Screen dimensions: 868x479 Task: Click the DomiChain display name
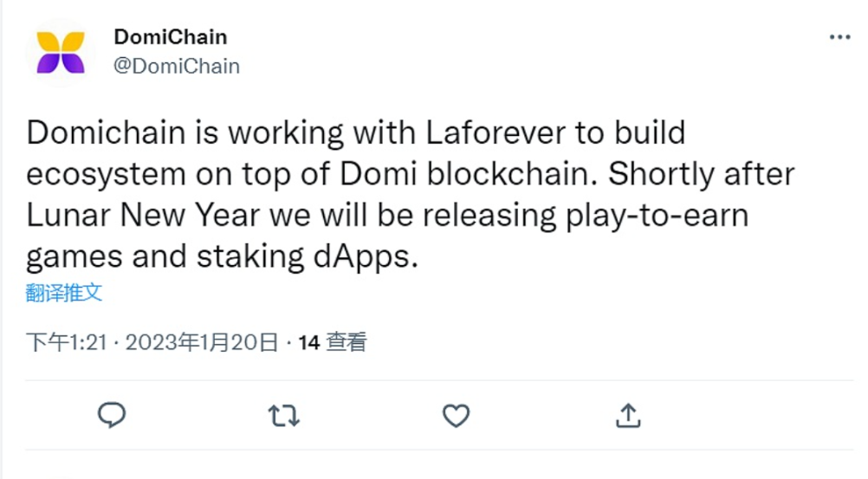click(x=171, y=37)
